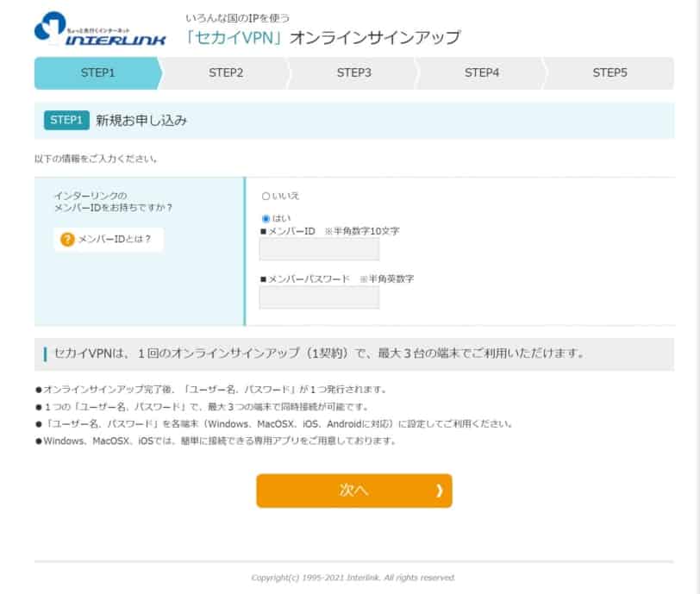Screen dimensions: 700x594
Task: Click the orange question mark icon
Action: (67, 240)
